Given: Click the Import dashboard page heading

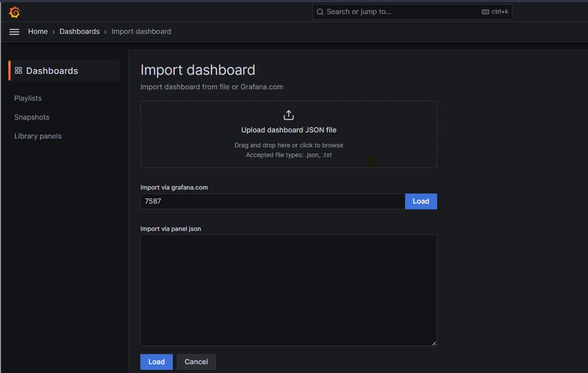Looking at the screenshot, I should point(198,70).
